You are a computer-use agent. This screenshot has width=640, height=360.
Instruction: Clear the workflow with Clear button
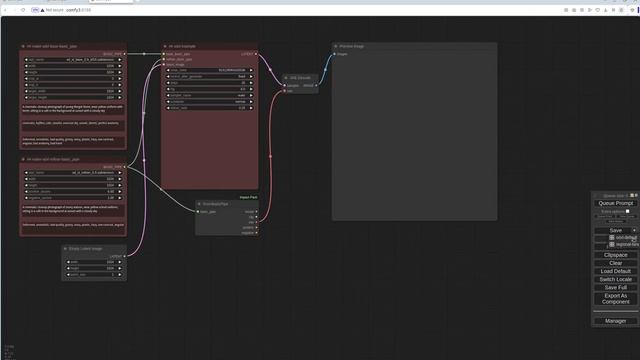(616, 263)
